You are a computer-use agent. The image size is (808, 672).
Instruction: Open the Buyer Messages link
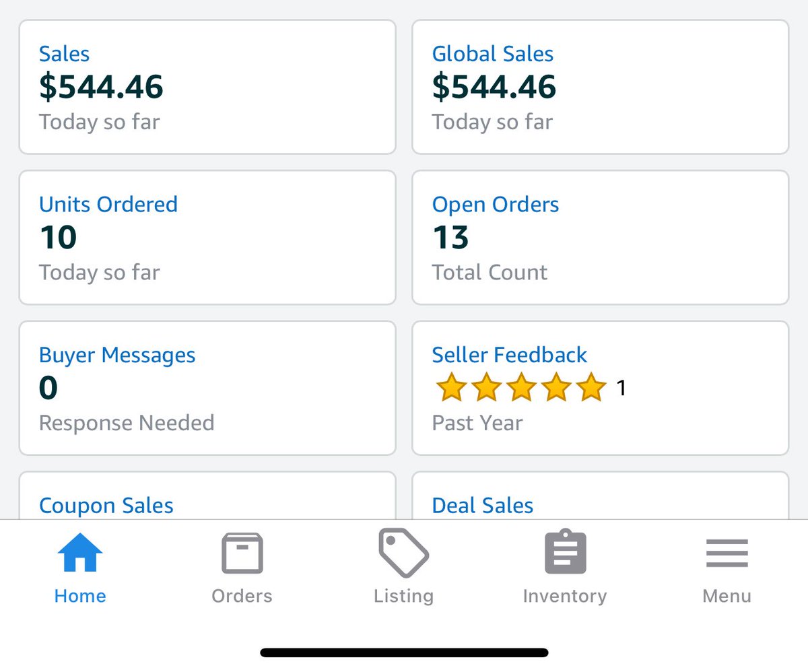(117, 355)
